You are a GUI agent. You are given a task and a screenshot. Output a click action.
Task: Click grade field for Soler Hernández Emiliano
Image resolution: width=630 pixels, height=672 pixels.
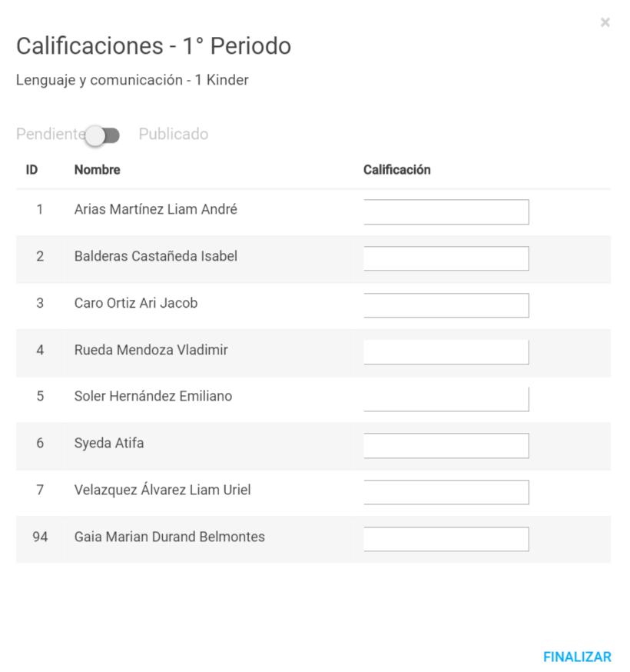(446, 398)
